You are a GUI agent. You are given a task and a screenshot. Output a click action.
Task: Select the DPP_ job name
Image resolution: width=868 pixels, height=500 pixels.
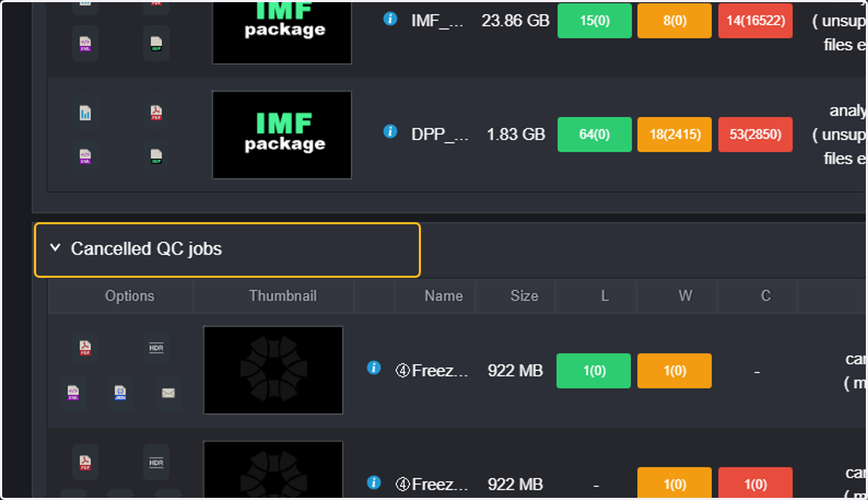point(440,135)
